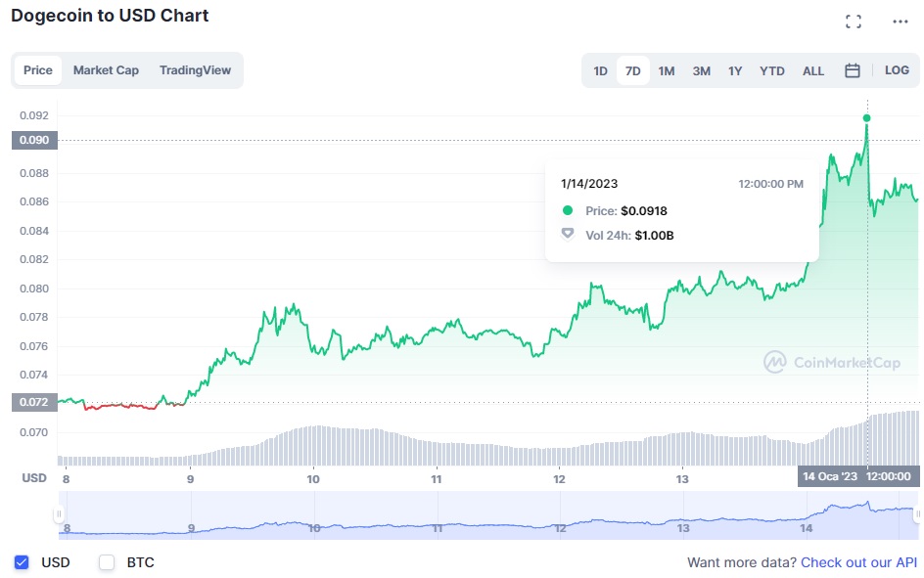Open the calendar date range picker
The width and height of the screenshot is (924, 578).
(853, 70)
